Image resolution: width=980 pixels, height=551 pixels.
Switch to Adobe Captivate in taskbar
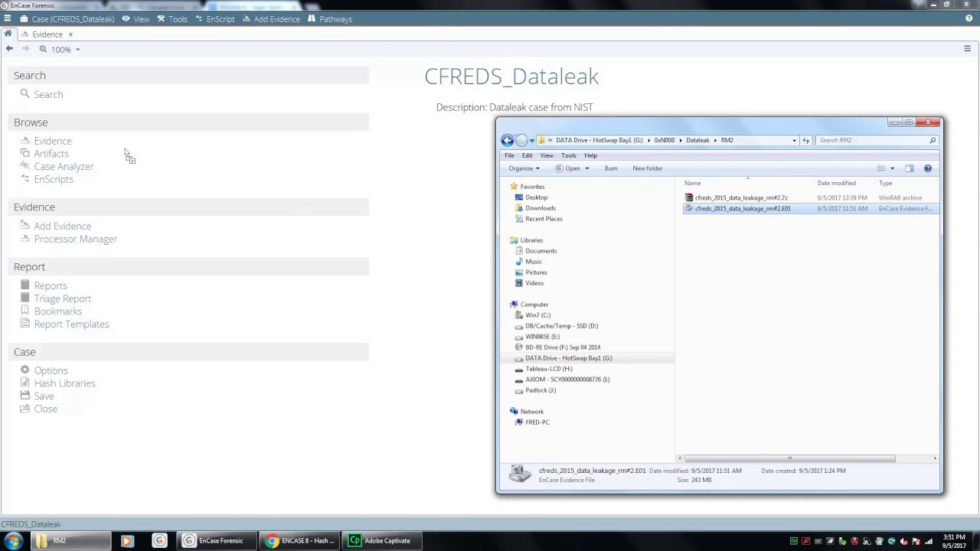point(381,540)
